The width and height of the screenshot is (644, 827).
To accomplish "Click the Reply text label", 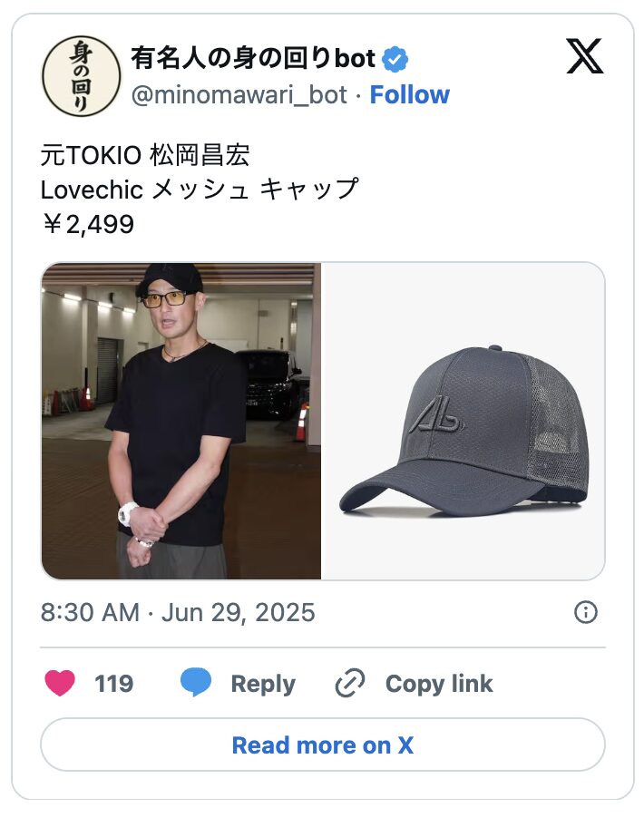I will pyautogui.click(x=263, y=684).
